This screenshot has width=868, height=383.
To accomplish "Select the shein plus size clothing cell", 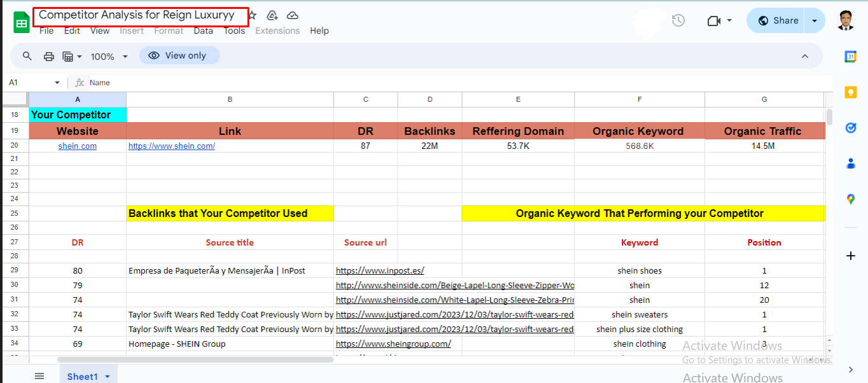I will 640,329.
